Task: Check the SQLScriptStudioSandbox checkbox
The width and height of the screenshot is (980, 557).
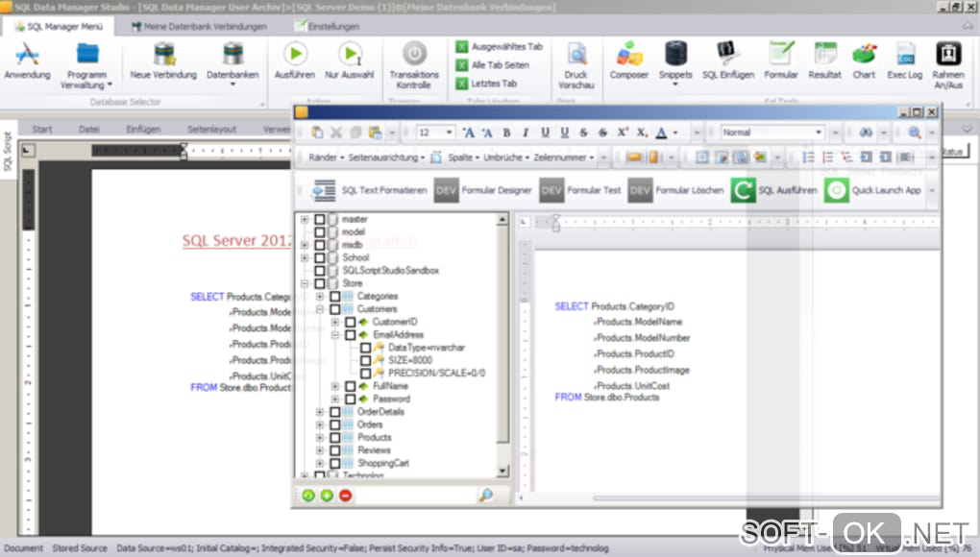Action: coord(319,271)
